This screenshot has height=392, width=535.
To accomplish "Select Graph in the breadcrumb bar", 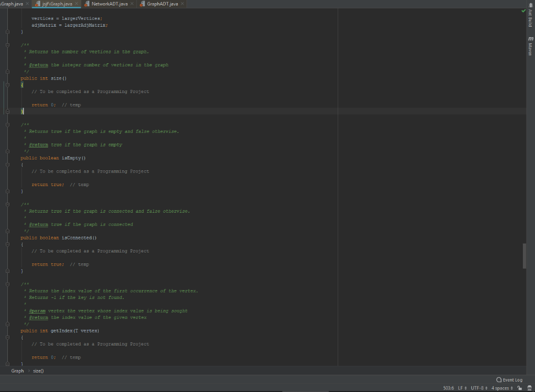I will click(x=17, y=371).
